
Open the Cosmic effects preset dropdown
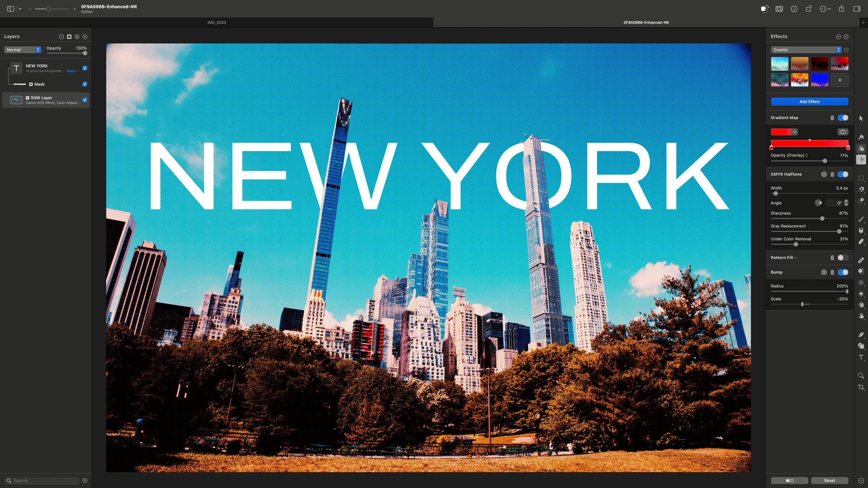806,50
